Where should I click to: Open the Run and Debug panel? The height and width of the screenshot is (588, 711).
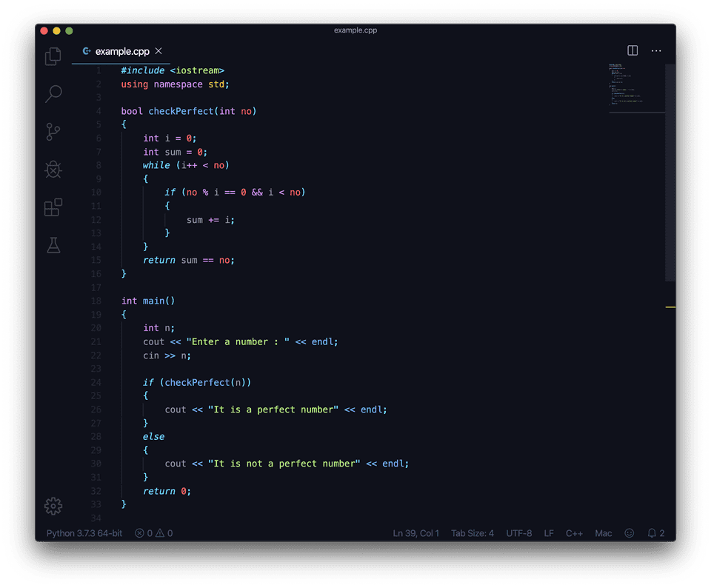[53, 170]
